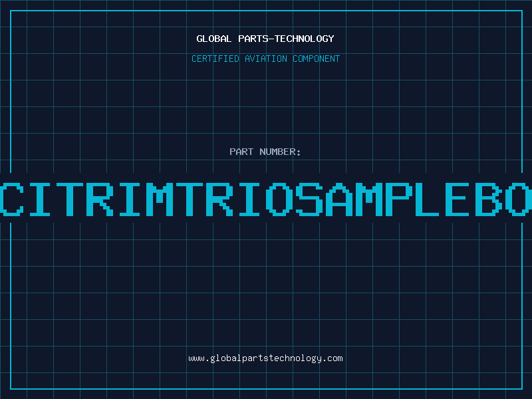This screenshot has height=399, width=532.
Task: Click the 'PART NUMBER:' label
Action: (x=265, y=152)
